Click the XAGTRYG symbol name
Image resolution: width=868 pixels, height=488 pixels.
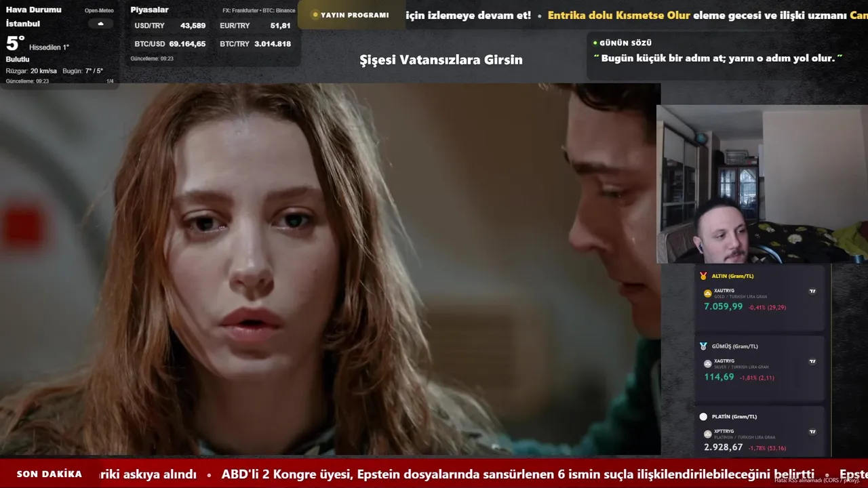pos(724,361)
